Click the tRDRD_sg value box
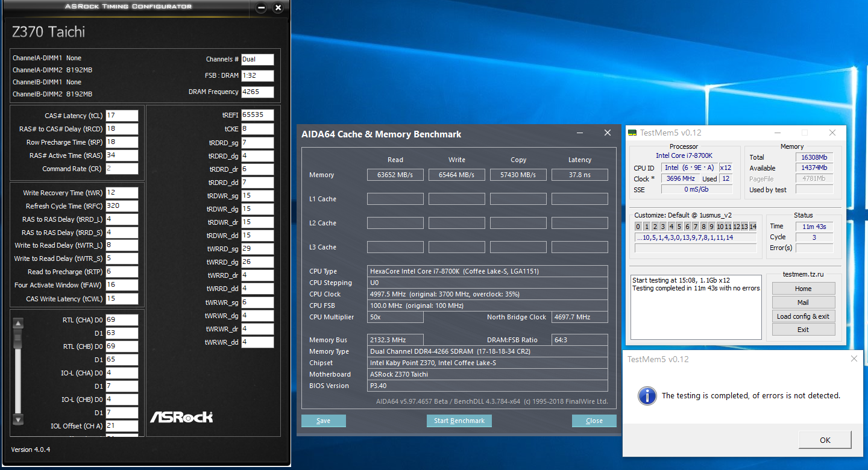 tap(257, 143)
